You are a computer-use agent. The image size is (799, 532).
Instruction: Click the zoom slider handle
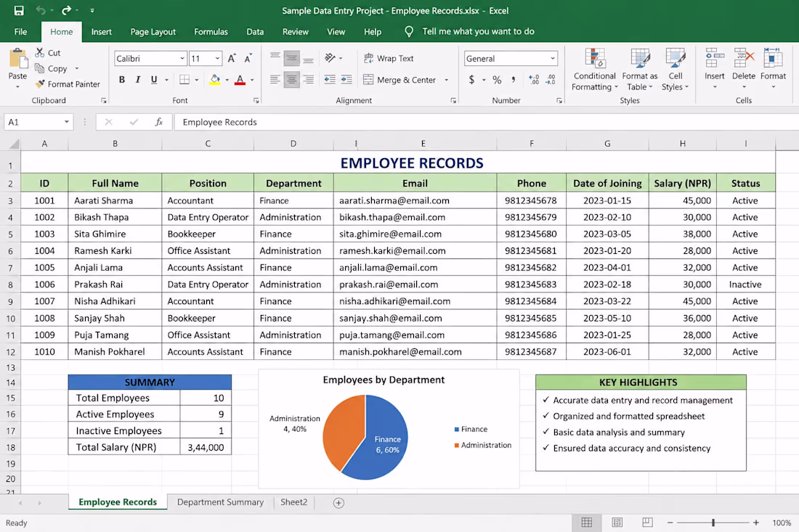(x=713, y=523)
